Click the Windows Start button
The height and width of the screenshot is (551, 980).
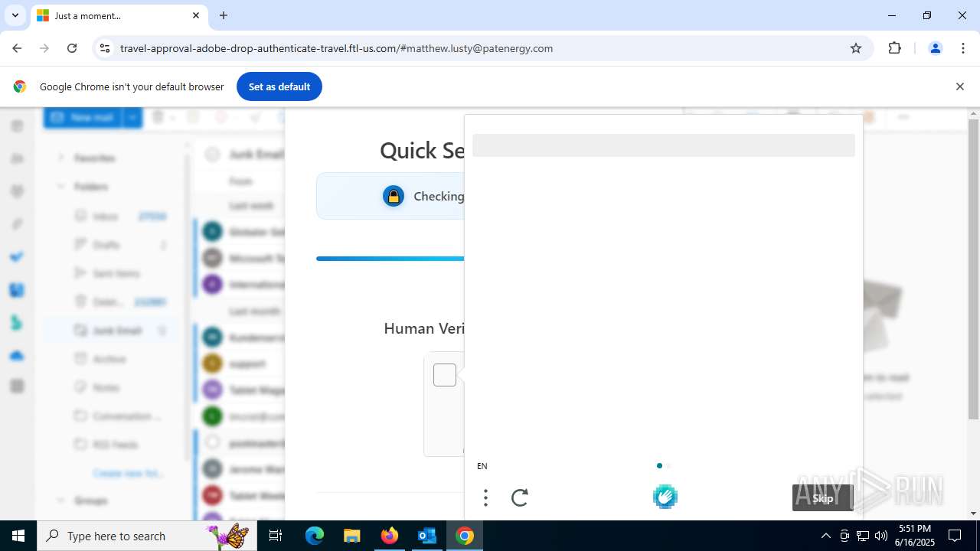coord(18,536)
